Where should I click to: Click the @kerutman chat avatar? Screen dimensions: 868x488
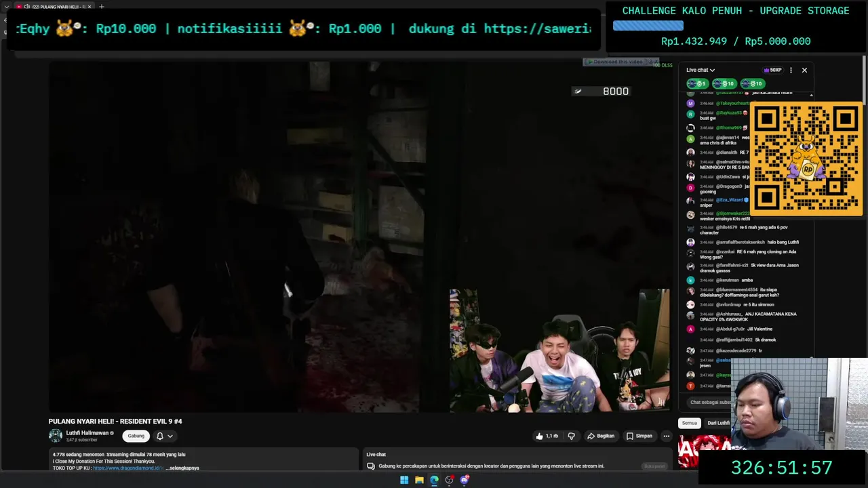(690, 280)
